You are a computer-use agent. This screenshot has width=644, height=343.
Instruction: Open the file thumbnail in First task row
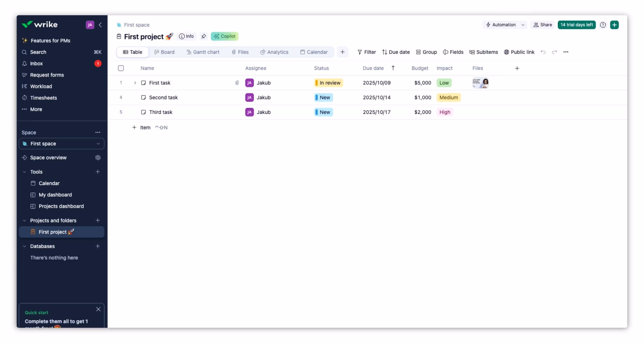(480, 83)
